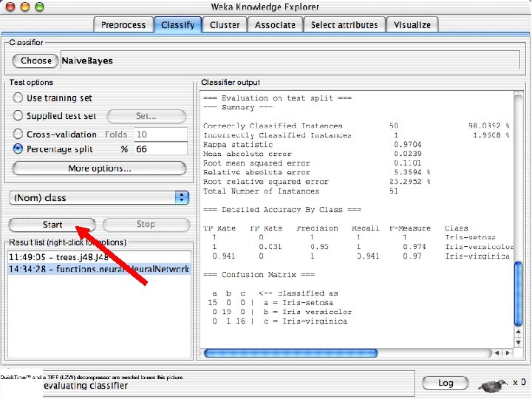
Task: Click the red close window button
Action: pos(10,7)
